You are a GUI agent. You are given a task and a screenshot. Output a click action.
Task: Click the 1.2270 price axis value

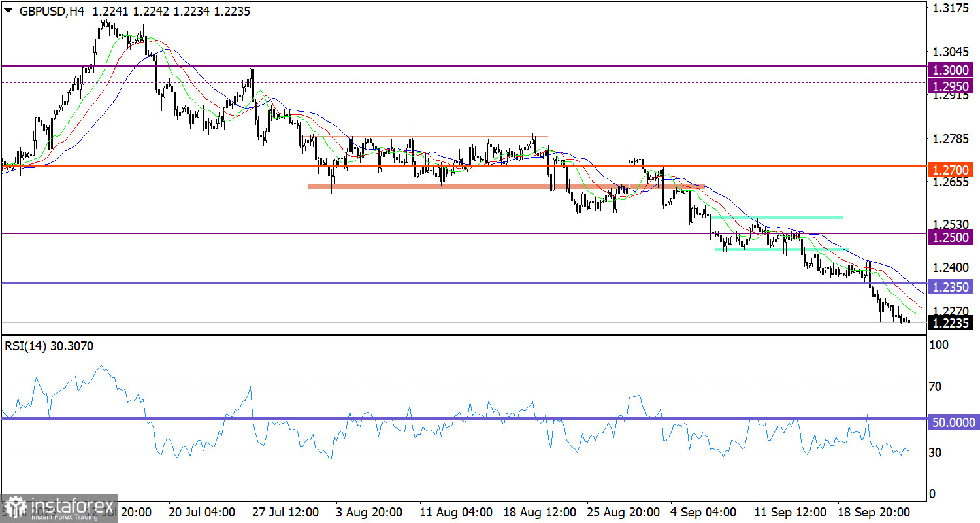[951, 310]
